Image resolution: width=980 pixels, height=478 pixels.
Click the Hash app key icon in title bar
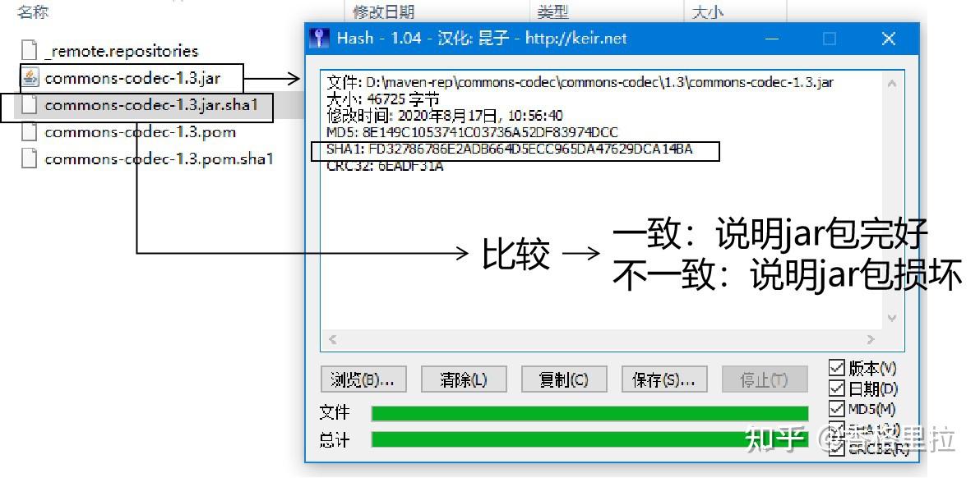coord(319,38)
